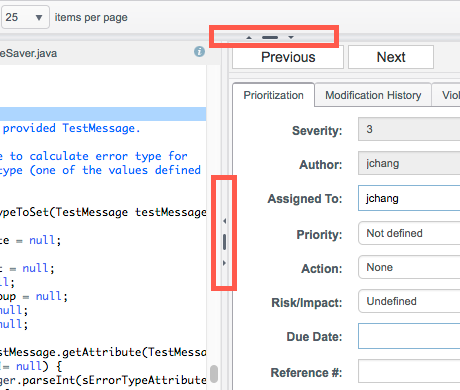460x390 pixels.
Task: Click the Previous button
Action: (288, 57)
